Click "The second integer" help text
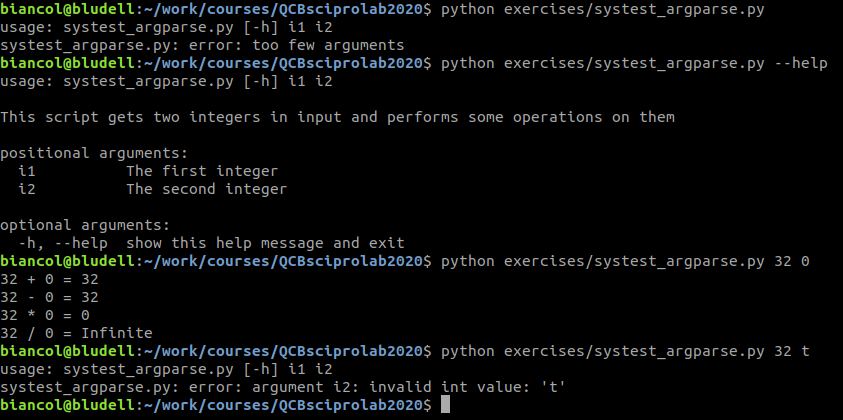843x420 pixels. (x=206, y=189)
